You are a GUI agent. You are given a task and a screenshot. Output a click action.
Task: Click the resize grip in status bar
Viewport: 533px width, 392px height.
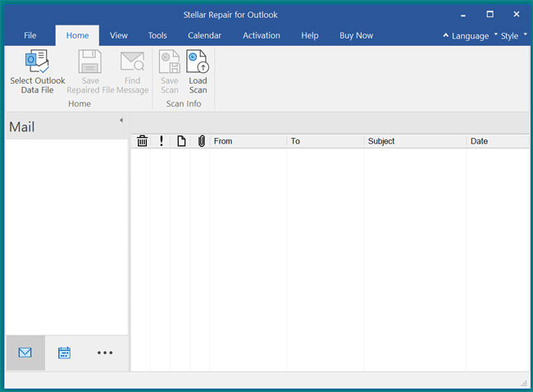click(524, 384)
